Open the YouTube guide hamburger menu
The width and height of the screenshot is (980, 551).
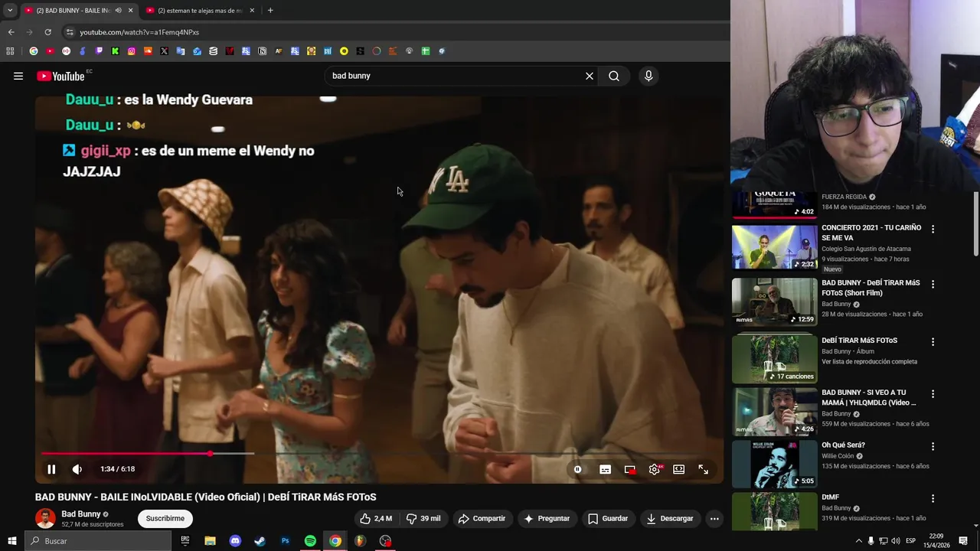18,76
